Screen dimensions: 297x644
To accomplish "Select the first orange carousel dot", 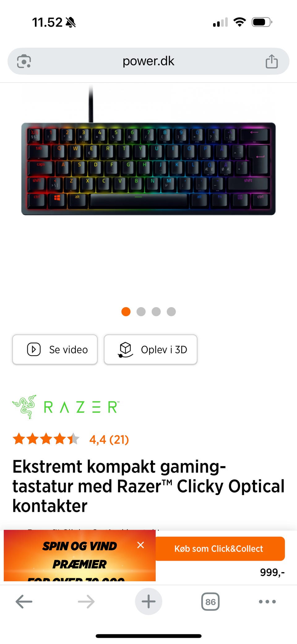I will pyautogui.click(x=126, y=312).
